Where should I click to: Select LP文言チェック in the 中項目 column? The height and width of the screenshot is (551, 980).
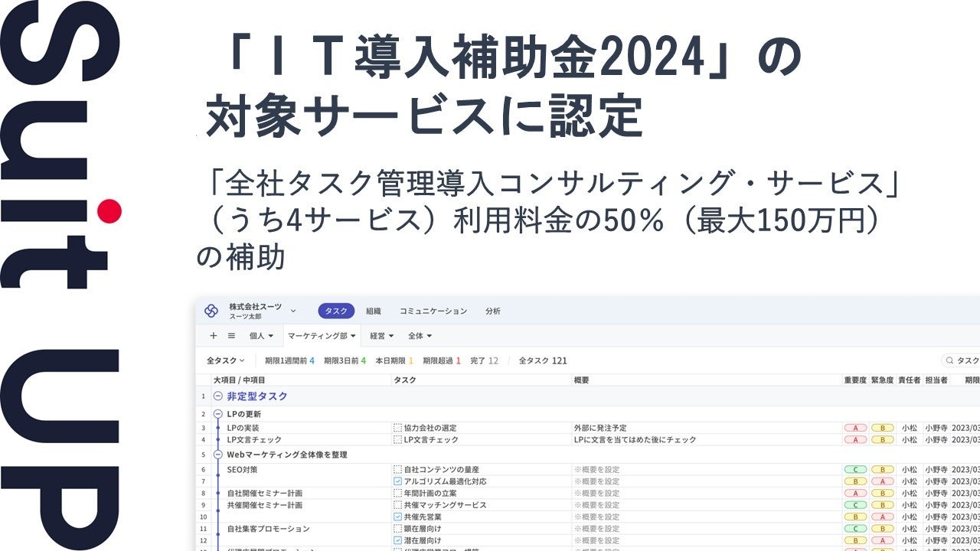[x=254, y=440]
